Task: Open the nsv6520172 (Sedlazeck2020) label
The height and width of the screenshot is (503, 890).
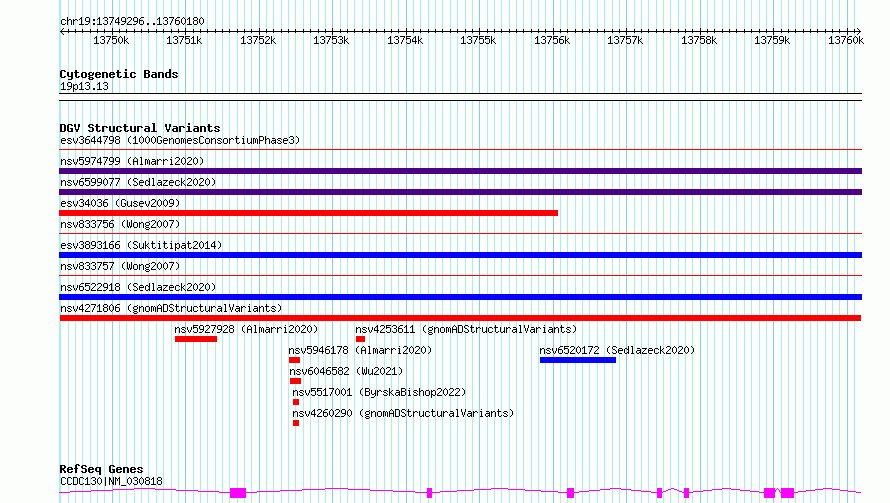Action: click(x=617, y=350)
